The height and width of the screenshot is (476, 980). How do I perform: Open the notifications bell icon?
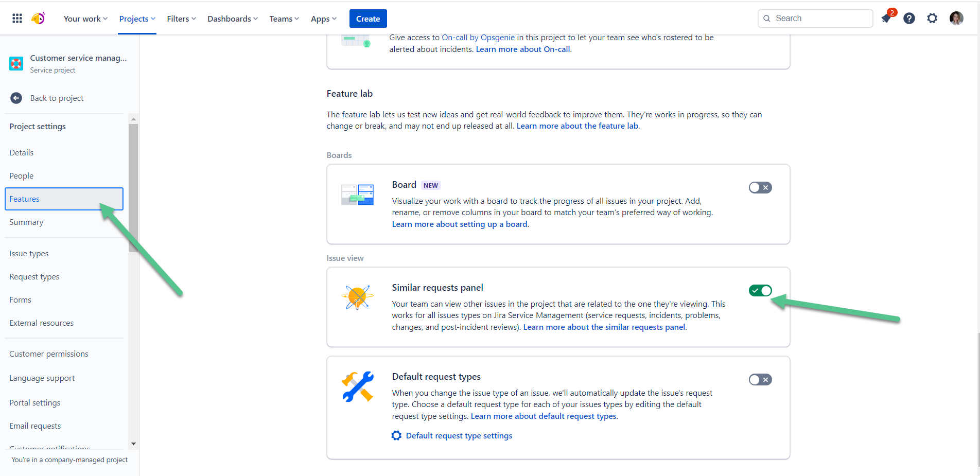[886, 19]
